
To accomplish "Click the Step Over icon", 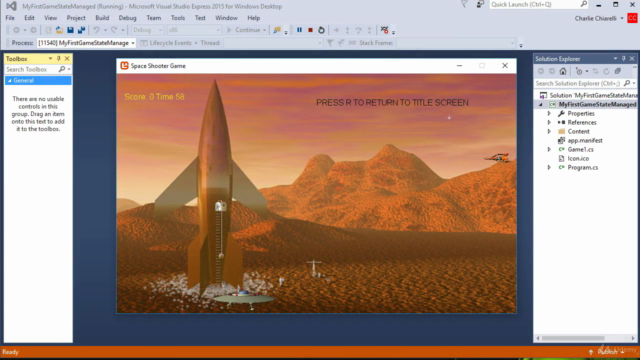I will tap(358, 30).
